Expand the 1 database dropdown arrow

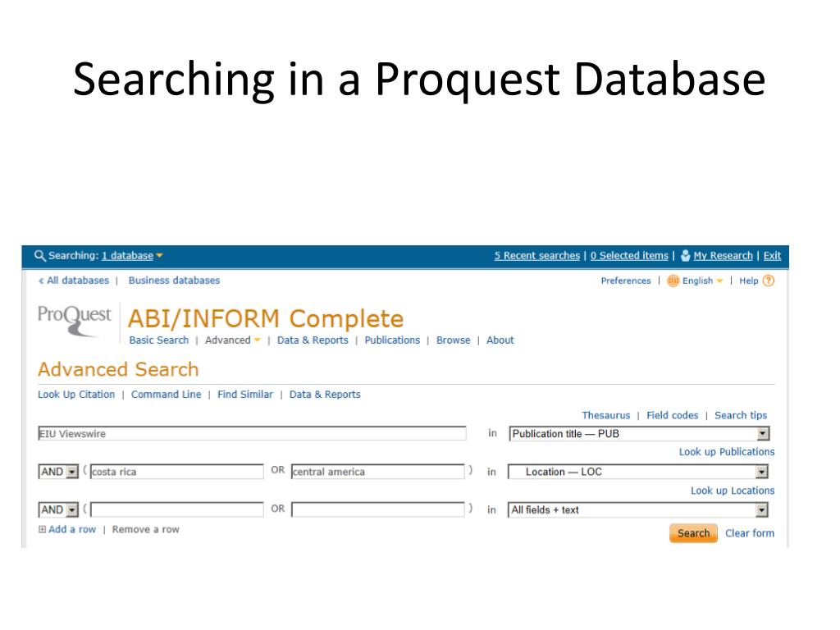159,256
